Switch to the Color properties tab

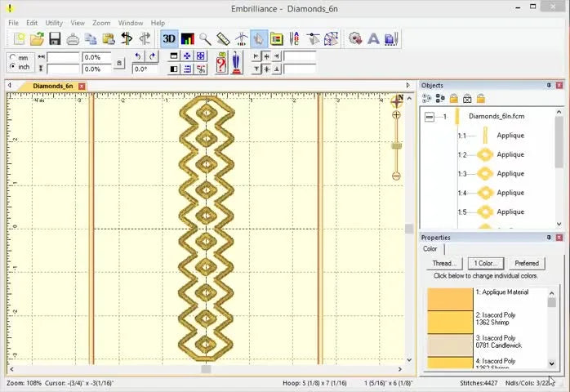tap(430, 249)
